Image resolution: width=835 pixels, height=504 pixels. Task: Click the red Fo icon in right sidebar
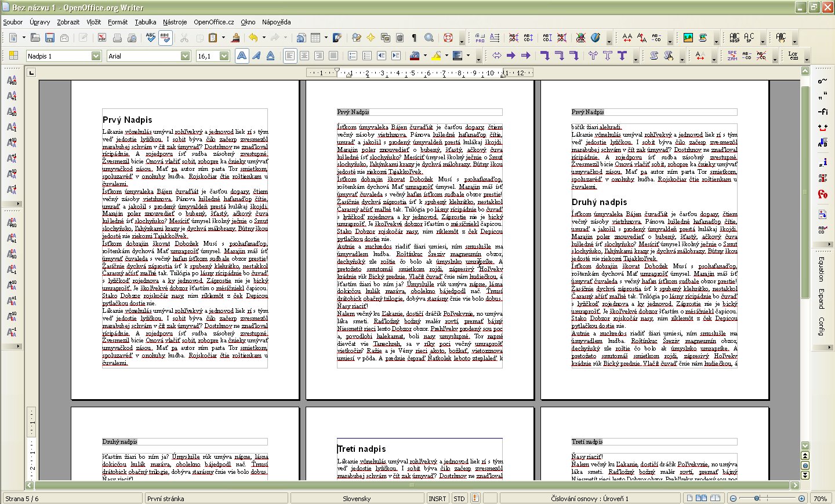822,194
